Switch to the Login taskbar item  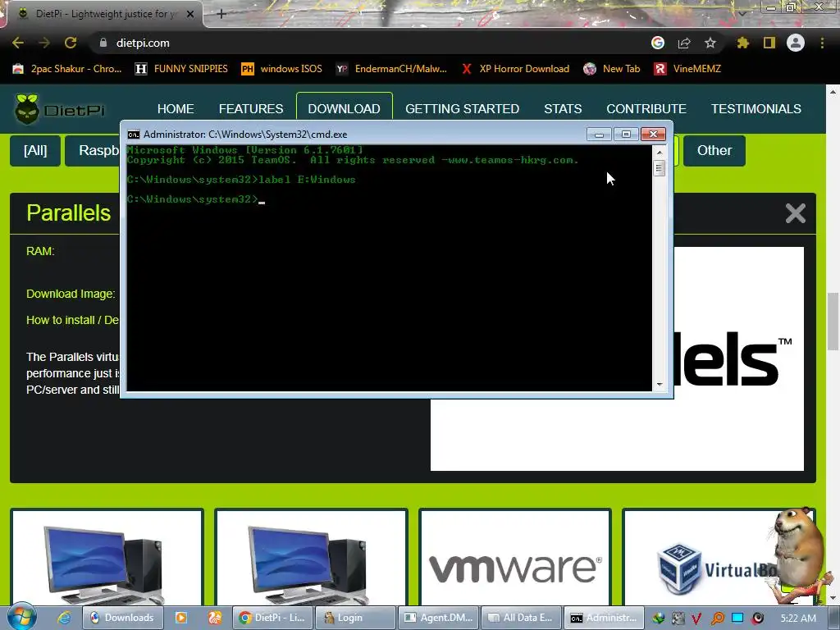355,618
